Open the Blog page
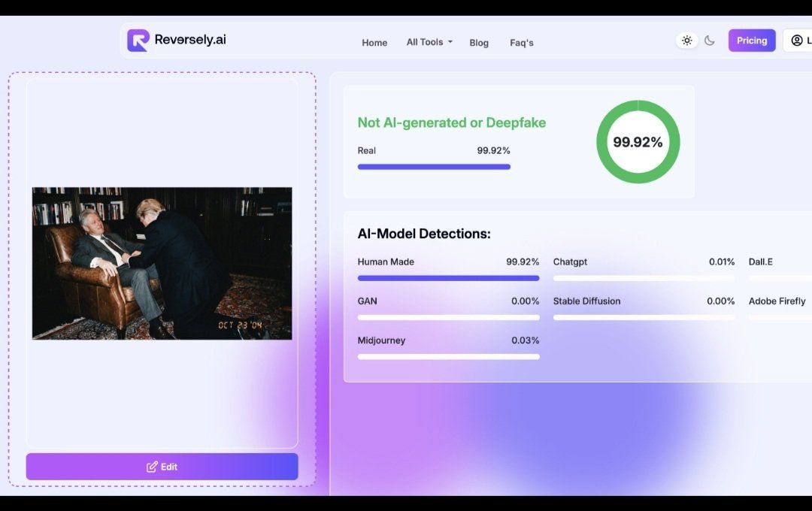The width and height of the screenshot is (812, 511). (x=479, y=43)
